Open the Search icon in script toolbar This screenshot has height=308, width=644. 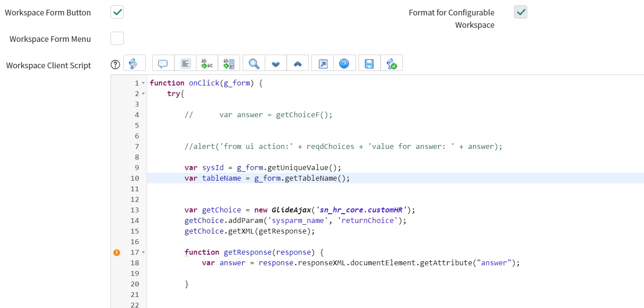pos(253,63)
